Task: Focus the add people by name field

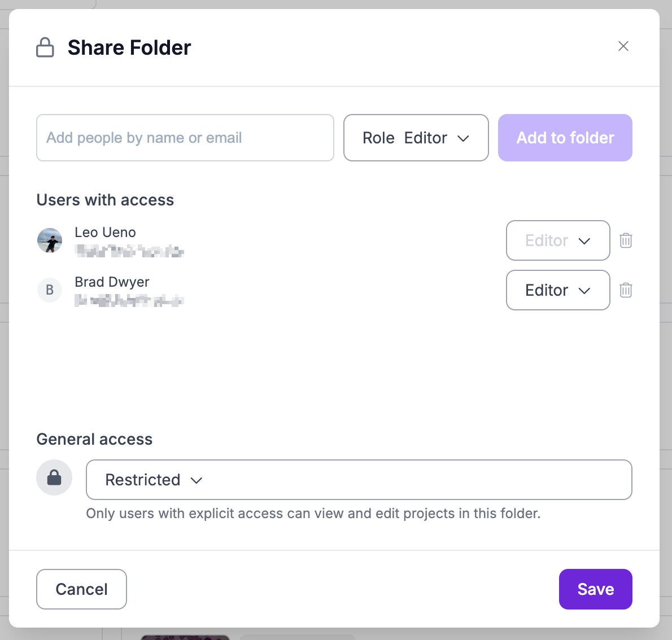Action: pos(185,138)
